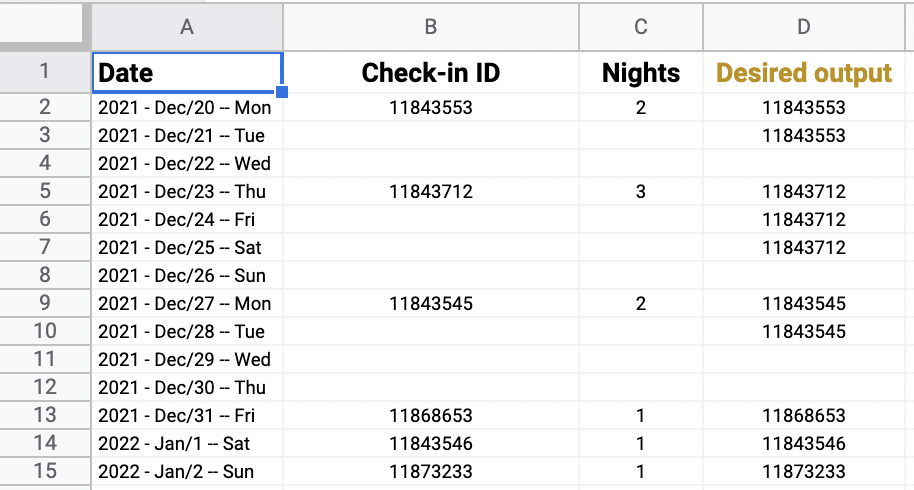Click the select-all corner box
The image size is (914, 490).
point(41,23)
